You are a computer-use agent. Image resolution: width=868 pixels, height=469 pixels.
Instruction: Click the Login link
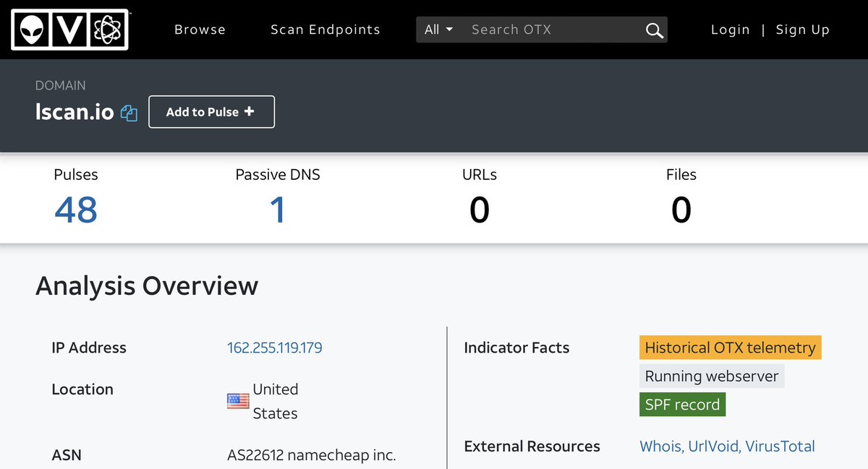(x=730, y=30)
